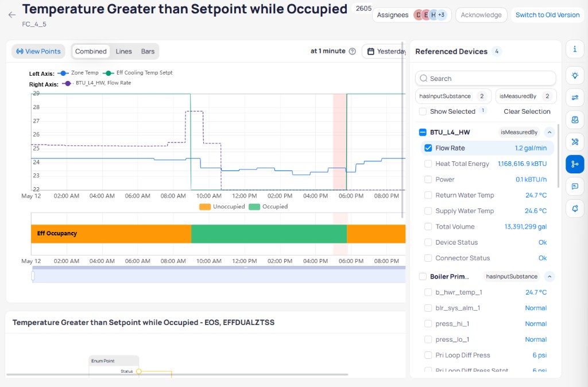Click Clear Selection link
Screen dimensions: 588x387
pos(527,111)
